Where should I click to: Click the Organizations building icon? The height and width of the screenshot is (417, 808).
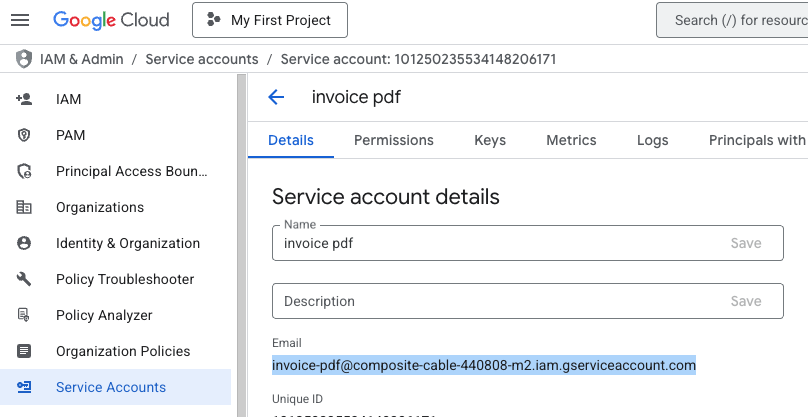(24, 207)
